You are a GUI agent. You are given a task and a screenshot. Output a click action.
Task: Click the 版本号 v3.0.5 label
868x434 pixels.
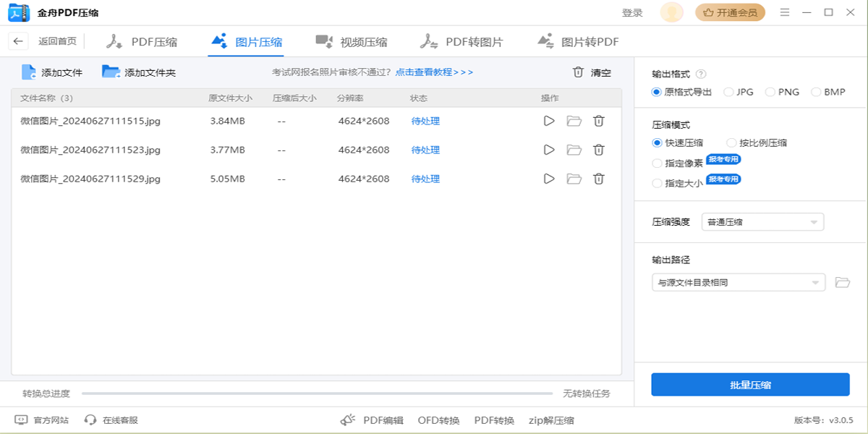tap(824, 420)
